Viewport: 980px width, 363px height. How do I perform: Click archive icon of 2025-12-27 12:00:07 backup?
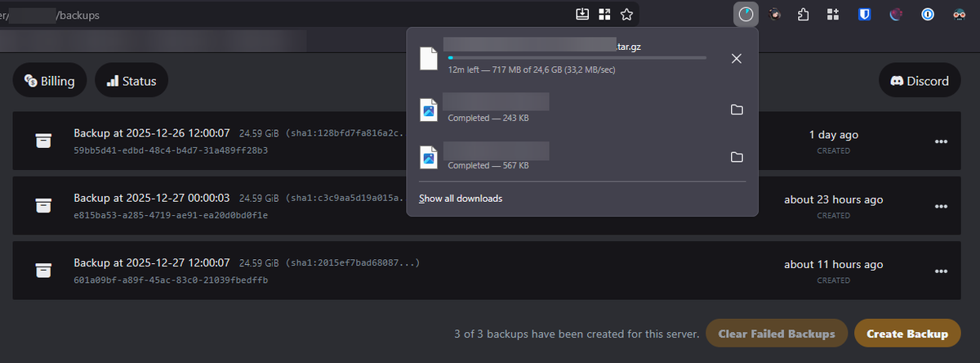43,271
